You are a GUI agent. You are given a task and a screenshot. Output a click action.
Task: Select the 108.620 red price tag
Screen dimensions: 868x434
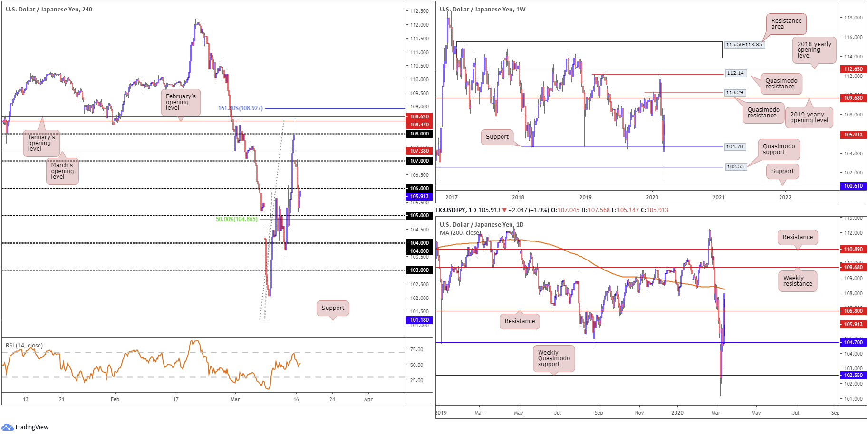[x=419, y=116]
